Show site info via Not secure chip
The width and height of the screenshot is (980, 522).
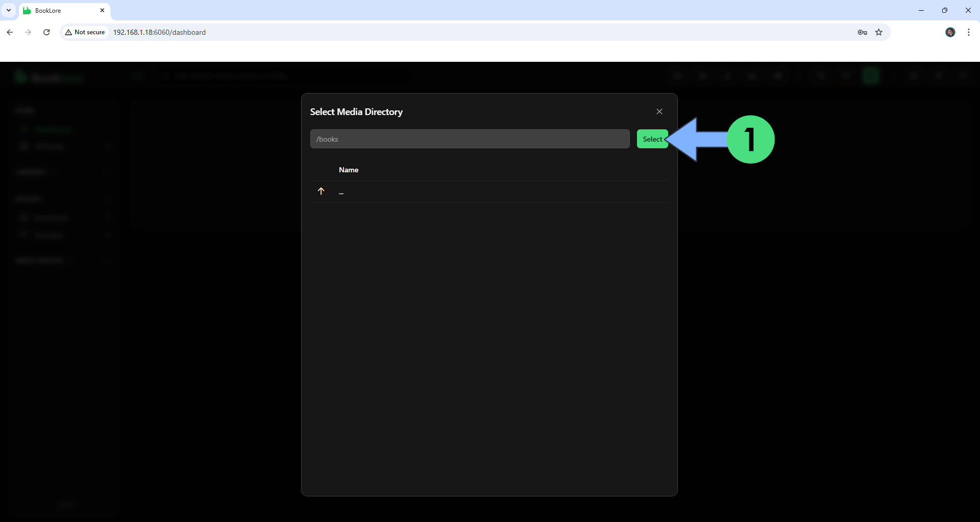click(x=85, y=32)
